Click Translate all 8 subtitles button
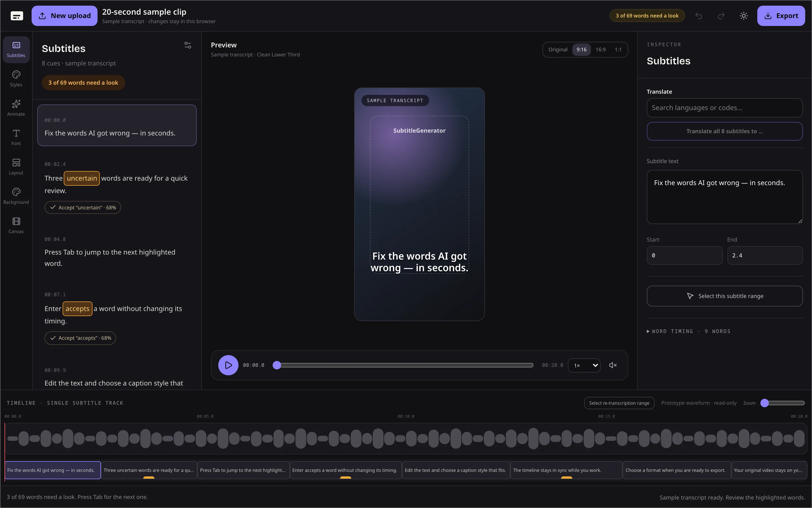 [x=724, y=131]
